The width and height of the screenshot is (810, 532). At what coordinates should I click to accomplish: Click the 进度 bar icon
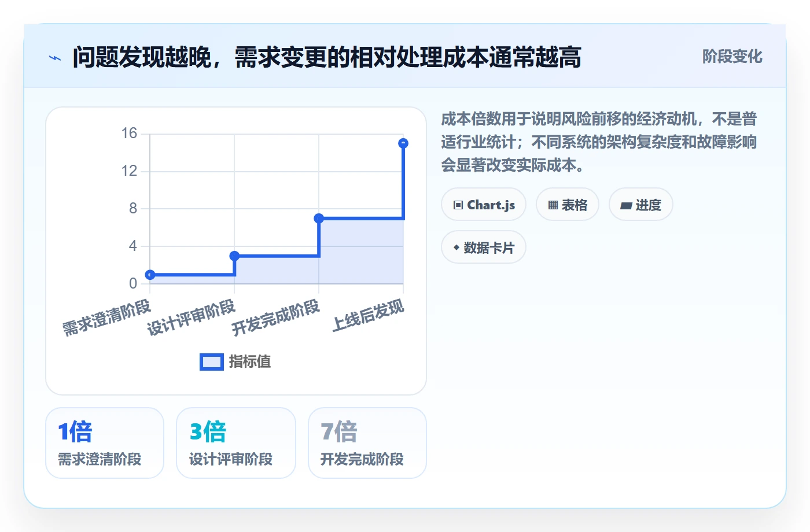point(626,205)
